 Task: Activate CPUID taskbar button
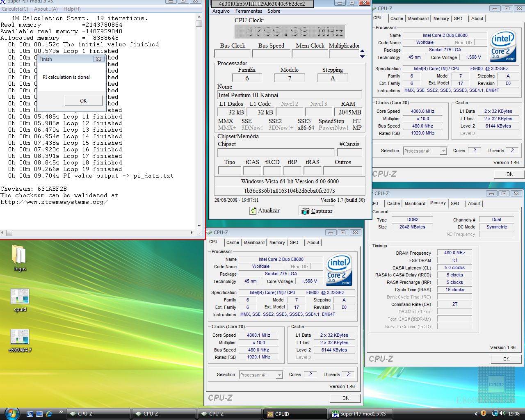click(x=295, y=414)
